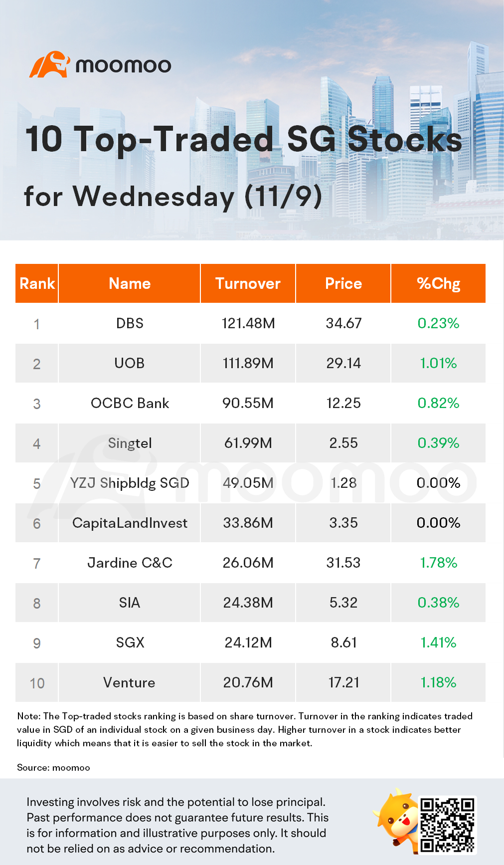Click the Turnover column header
The height and width of the screenshot is (865, 504).
coord(248,283)
